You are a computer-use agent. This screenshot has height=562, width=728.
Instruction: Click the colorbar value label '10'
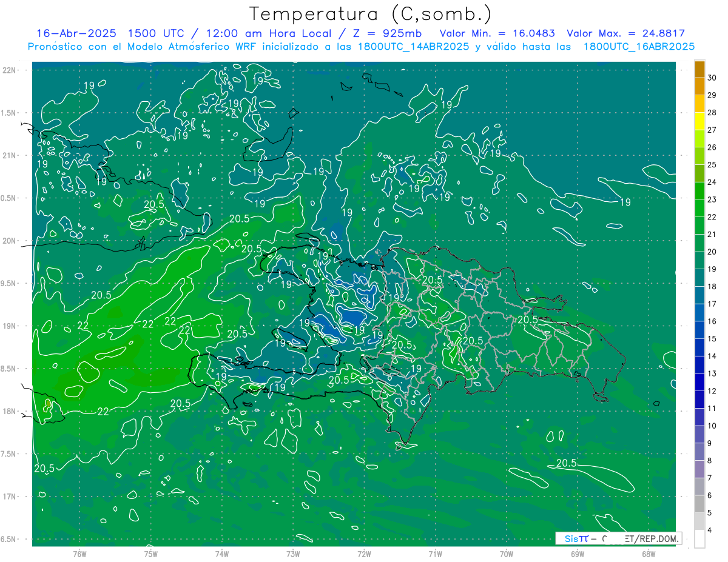pos(712,426)
